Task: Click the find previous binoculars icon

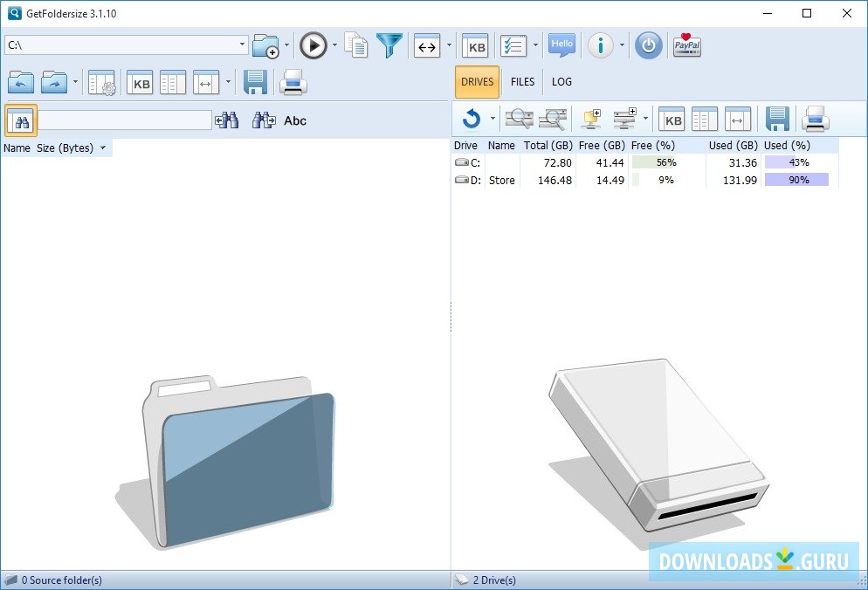Action: [227, 120]
